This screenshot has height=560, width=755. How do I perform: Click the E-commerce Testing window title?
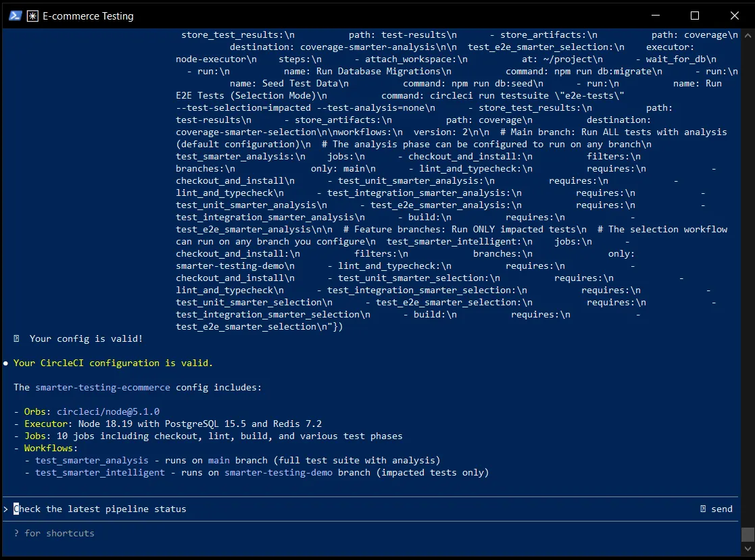88,16
